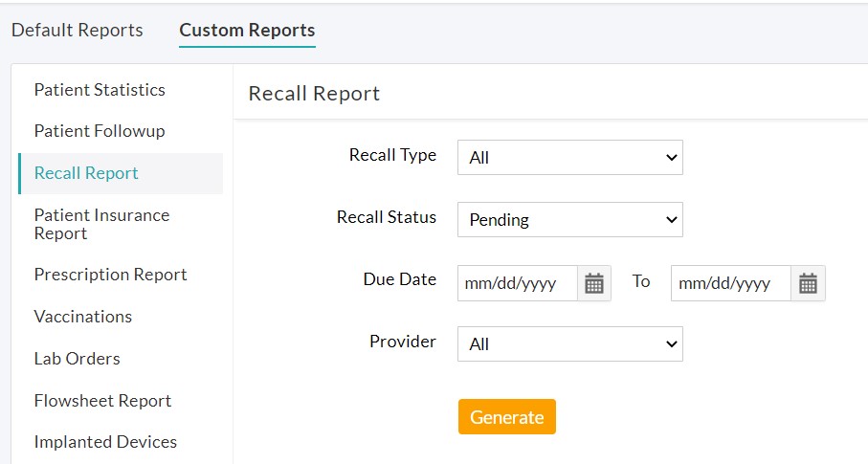Click the Generate button
868x464 pixels.
click(x=507, y=416)
